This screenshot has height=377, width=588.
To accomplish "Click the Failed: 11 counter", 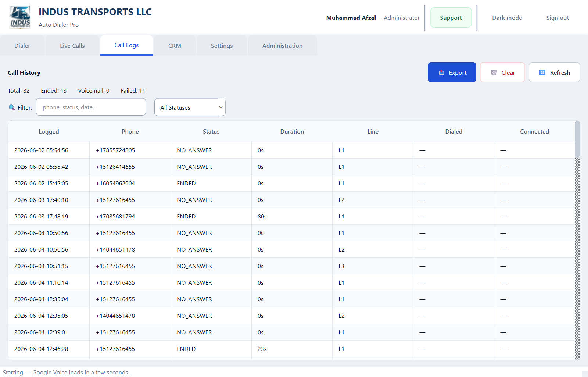I will tap(133, 90).
